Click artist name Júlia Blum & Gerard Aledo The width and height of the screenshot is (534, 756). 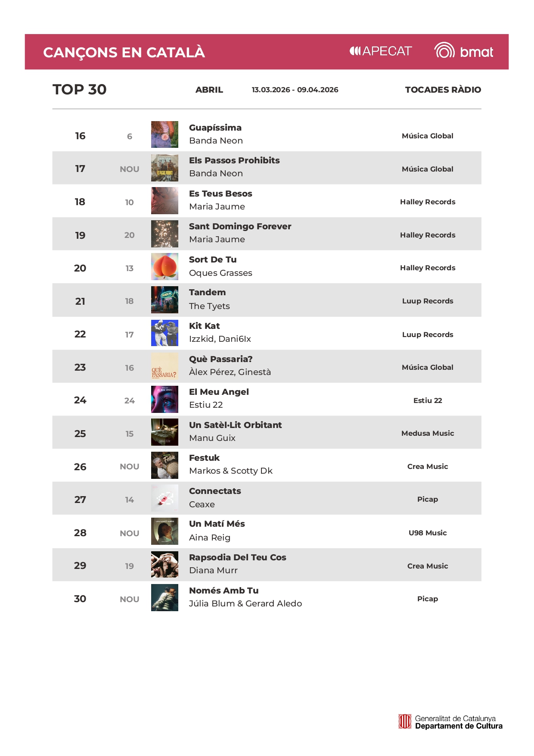(x=245, y=603)
